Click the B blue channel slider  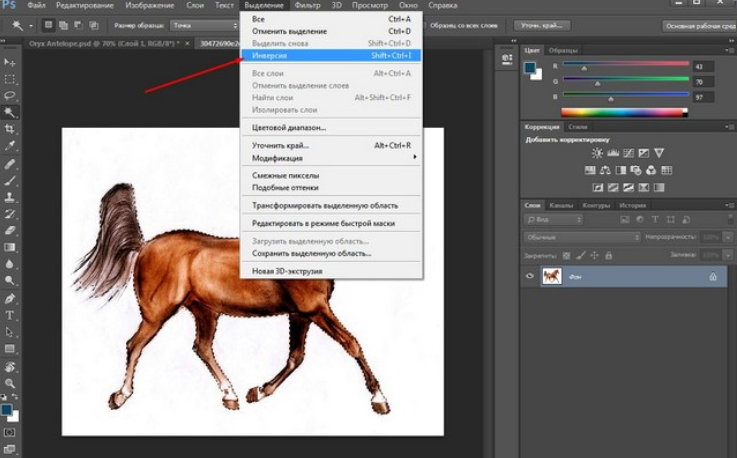pyautogui.click(x=626, y=95)
